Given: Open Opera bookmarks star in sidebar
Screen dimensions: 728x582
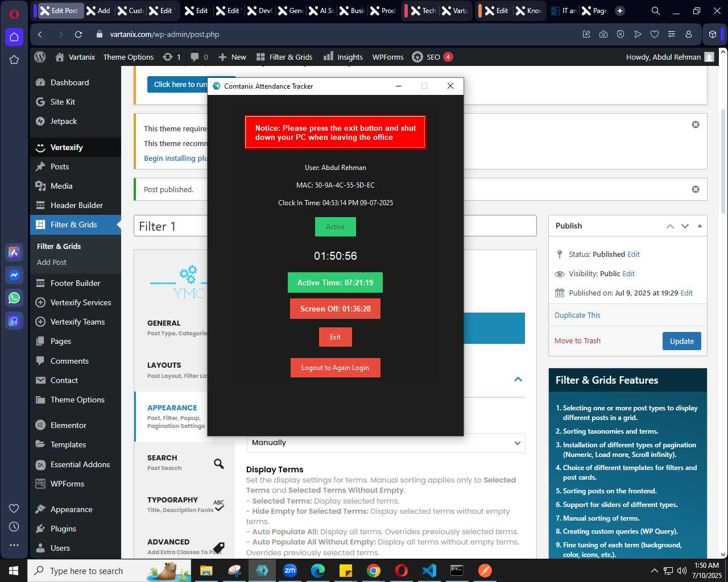Looking at the screenshot, I should click(14, 60).
